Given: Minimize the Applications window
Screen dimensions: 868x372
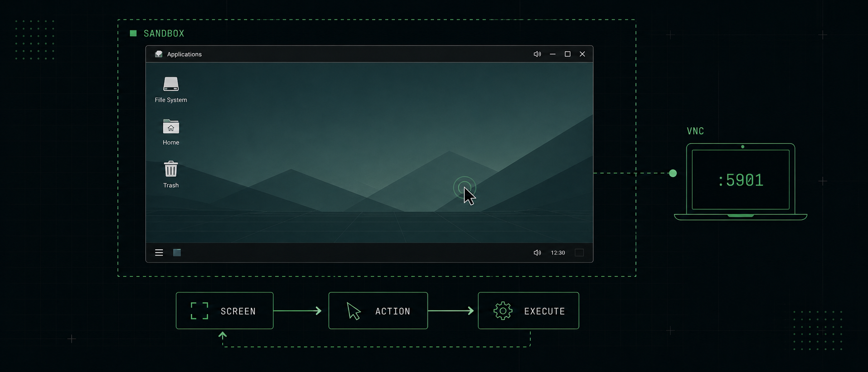Looking at the screenshot, I should pyautogui.click(x=553, y=54).
